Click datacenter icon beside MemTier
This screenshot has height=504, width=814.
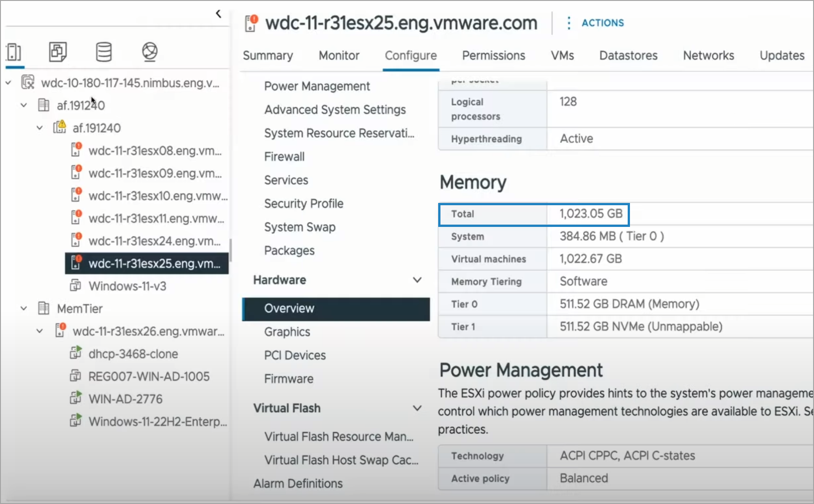click(43, 308)
